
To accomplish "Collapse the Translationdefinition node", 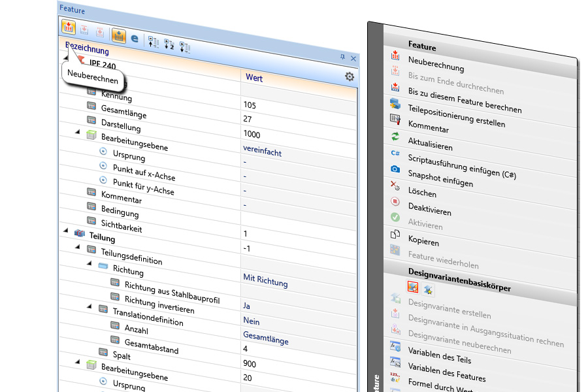I will coord(89,305).
